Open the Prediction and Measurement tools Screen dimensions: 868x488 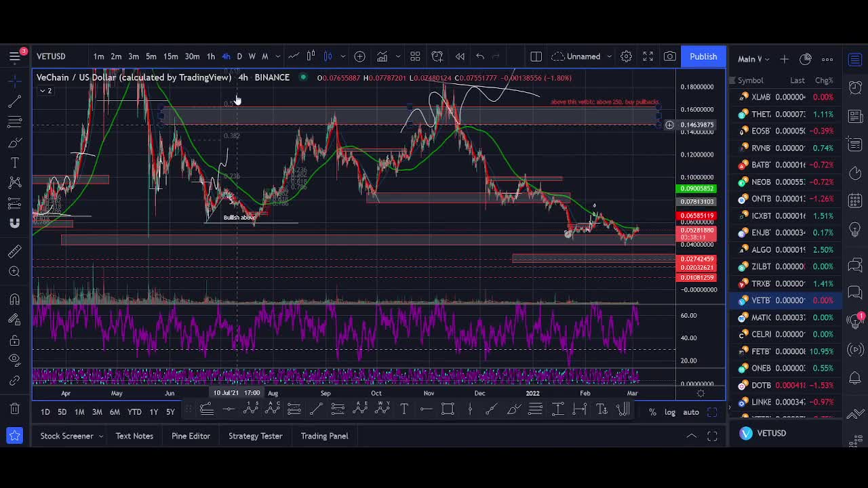point(14,203)
